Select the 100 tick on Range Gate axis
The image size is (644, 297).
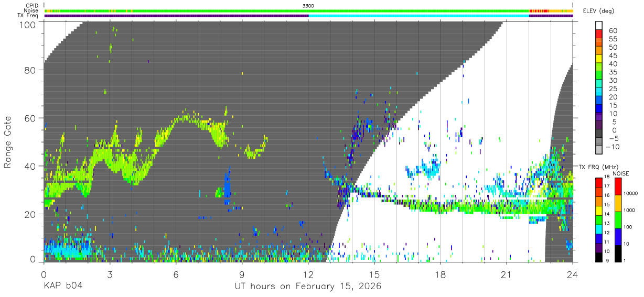point(27,24)
